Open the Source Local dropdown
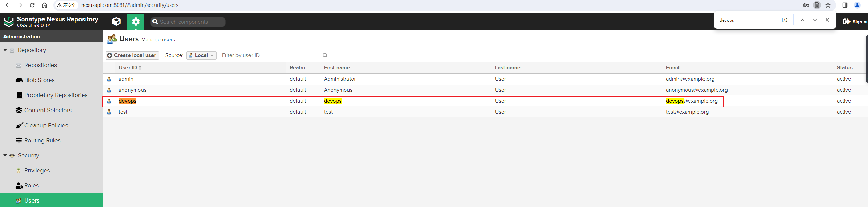This screenshot has height=207, width=868. 201,55
